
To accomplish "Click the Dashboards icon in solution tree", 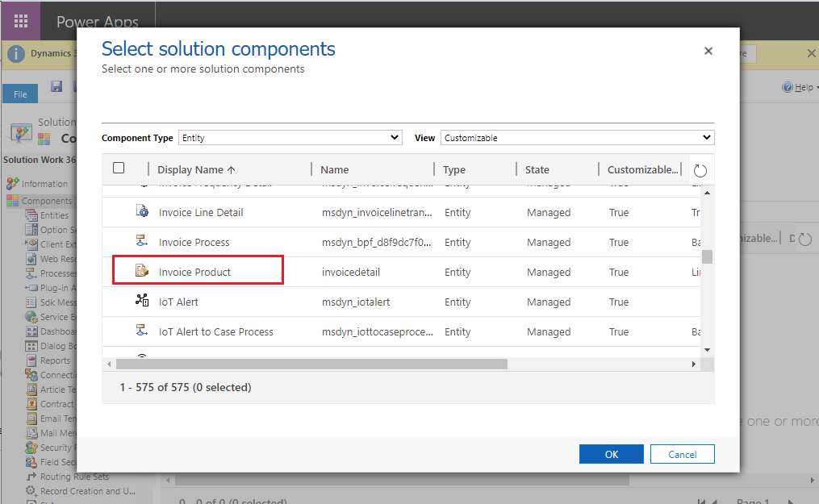I will (x=31, y=331).
